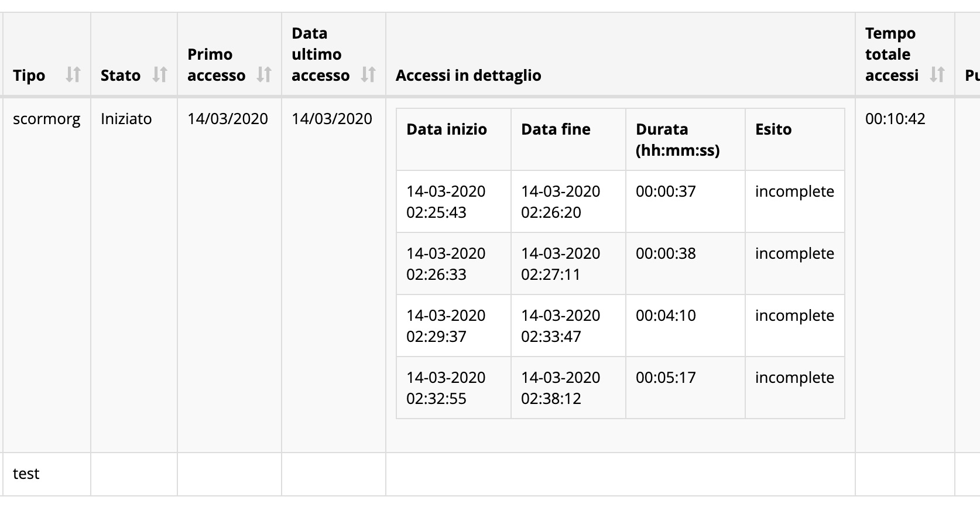Toggle sort arrows for Primo accesso
This screenshot has height=507, width=980.
click(264, 75)
